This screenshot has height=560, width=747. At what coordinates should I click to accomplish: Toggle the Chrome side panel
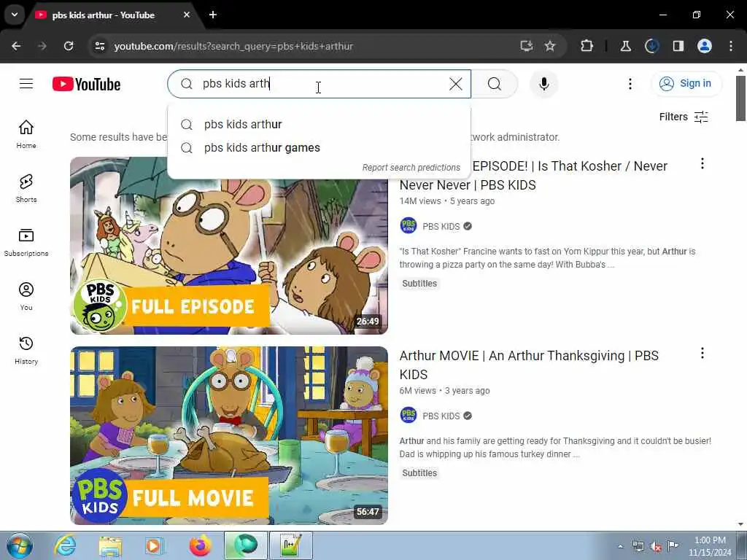point(678,46)
